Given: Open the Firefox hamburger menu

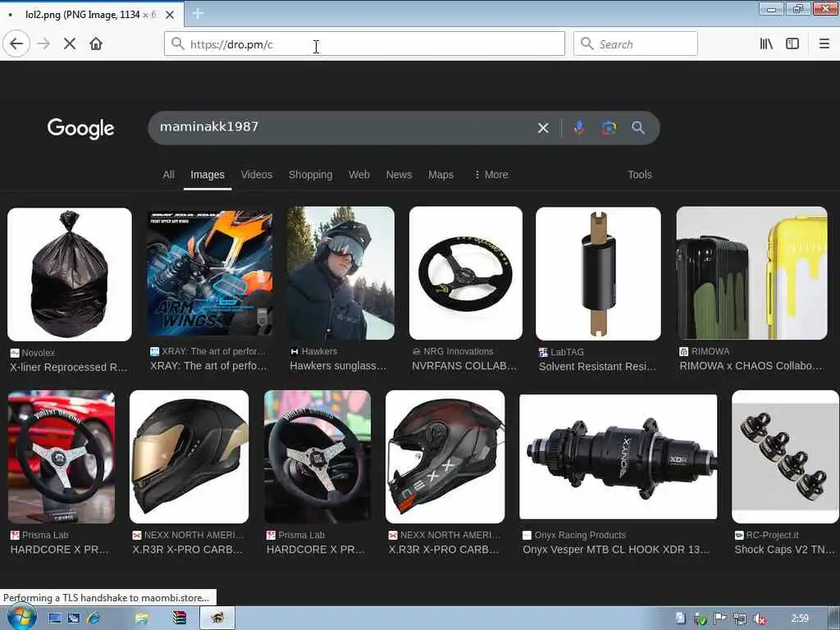Looking at the screenshot, I should [x=824, y=44].
